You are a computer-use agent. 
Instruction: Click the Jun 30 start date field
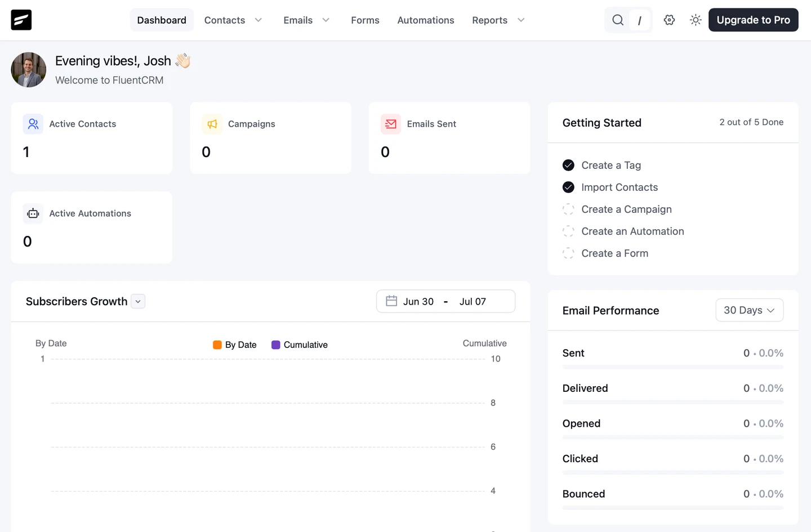point(418,302)
